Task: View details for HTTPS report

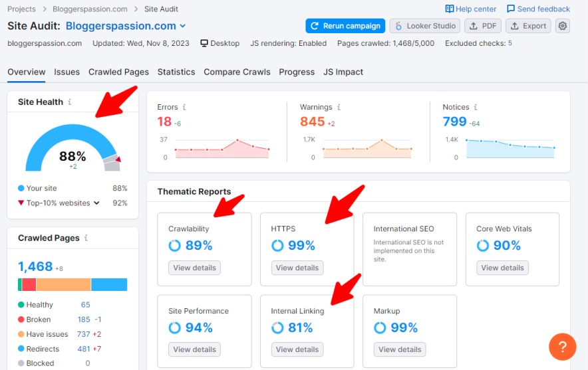Action: (297, 268)
